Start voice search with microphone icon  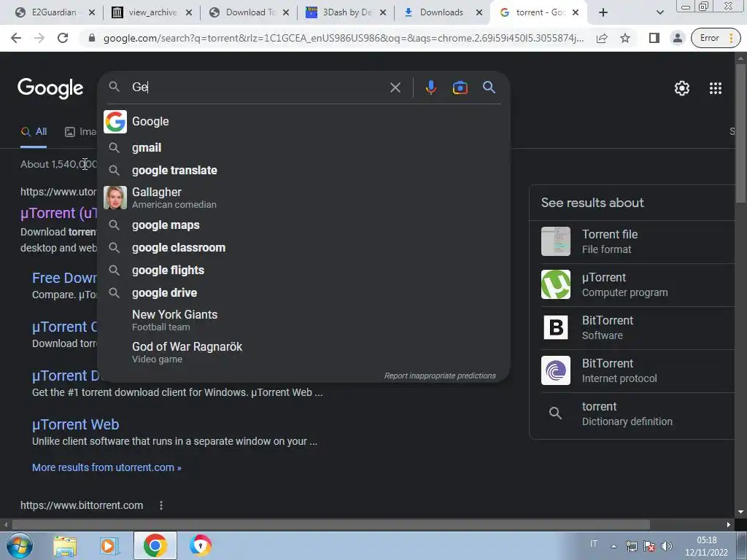click(430, 87)
